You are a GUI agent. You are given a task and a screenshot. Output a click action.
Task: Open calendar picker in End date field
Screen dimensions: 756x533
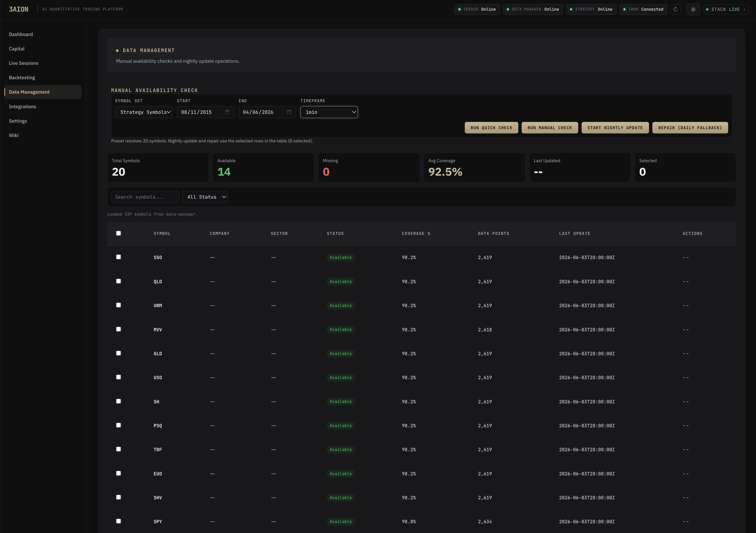(289, 112)
